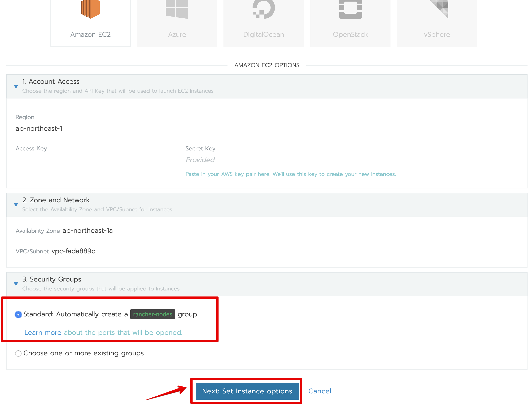Image resolution: width=532 pixels, height=405 pixels.
Task: Pick the DigitalOcean provider icon
Action: click(x=263, y=10)
